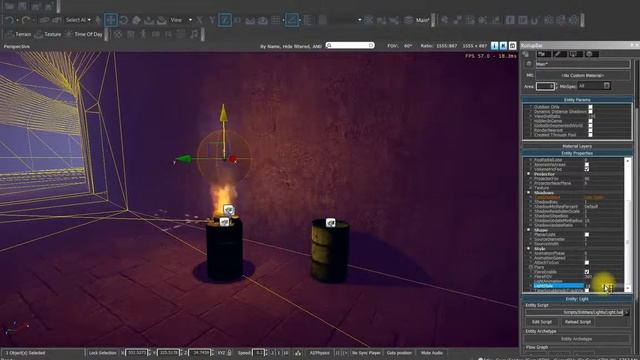The height and width of the screenshot is (360, 640).
Task: Click the No Sync Player button
Action: click(x=366, y=353)
